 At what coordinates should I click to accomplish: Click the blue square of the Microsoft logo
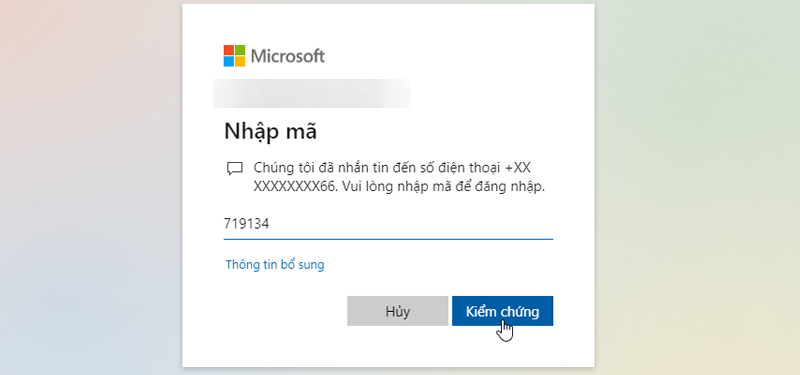229,61
